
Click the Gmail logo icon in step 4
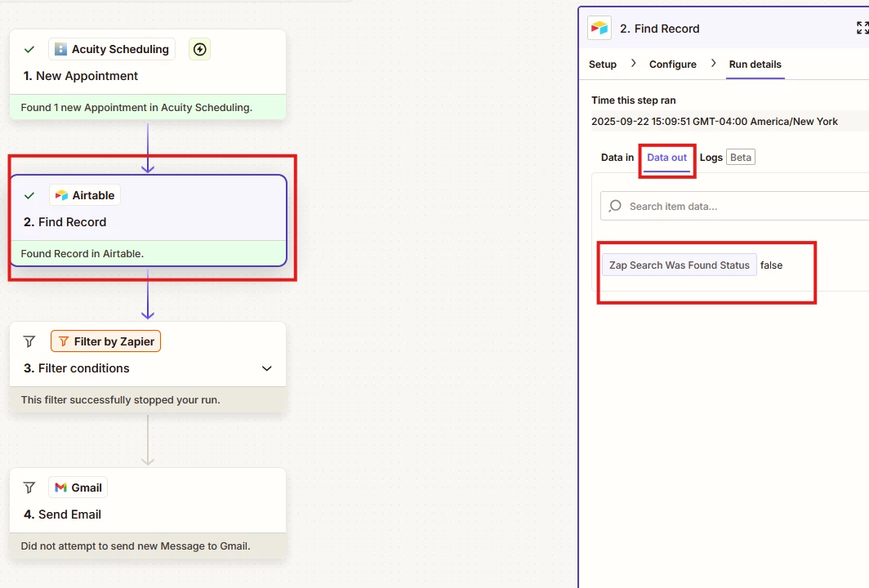click(61, 488)
